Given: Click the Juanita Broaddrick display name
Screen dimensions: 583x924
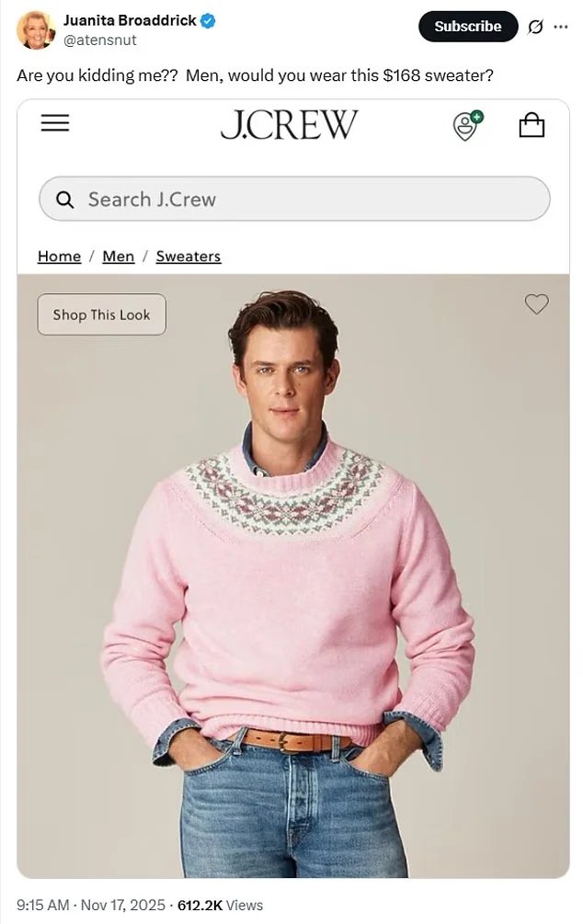Looking at the screenshot, I should [x=130, y=20].
